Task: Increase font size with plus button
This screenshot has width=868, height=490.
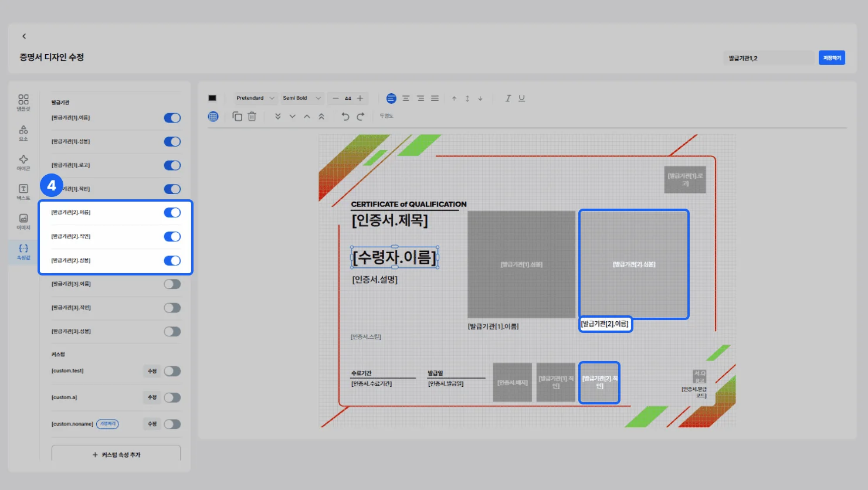Action: (360, 98)
